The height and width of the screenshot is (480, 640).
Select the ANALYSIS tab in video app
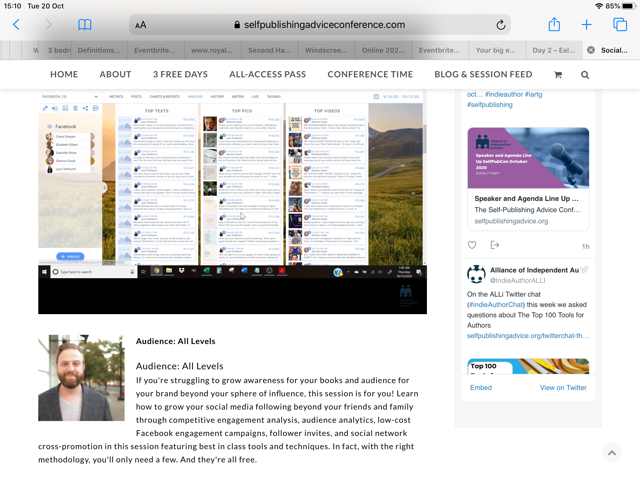coord(195,97)
